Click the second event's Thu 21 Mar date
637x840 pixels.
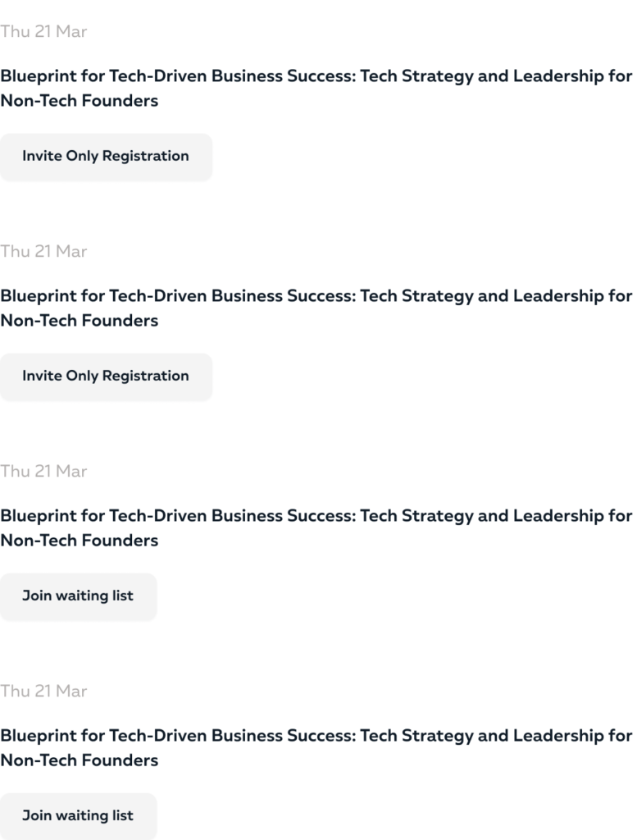(43, 252)
